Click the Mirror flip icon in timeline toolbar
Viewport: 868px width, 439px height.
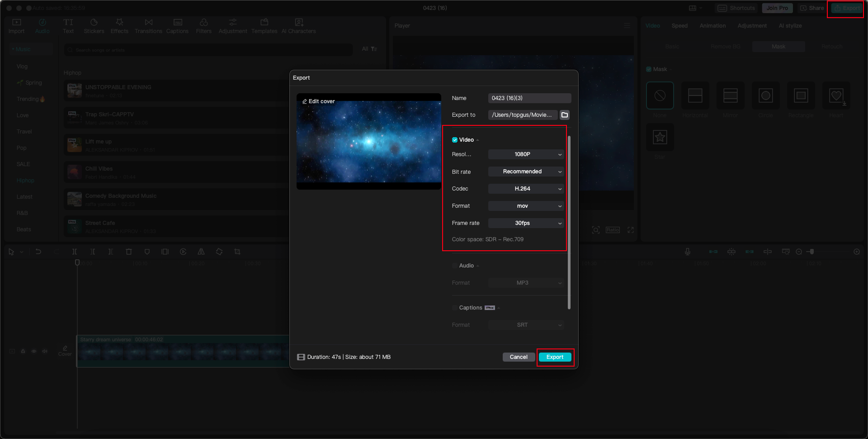coord(201,252)
